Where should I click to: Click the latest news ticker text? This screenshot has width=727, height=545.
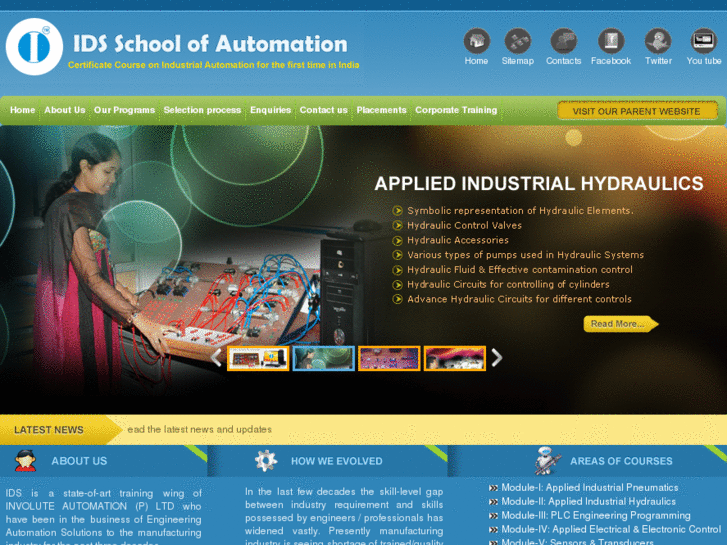[199, 430]
